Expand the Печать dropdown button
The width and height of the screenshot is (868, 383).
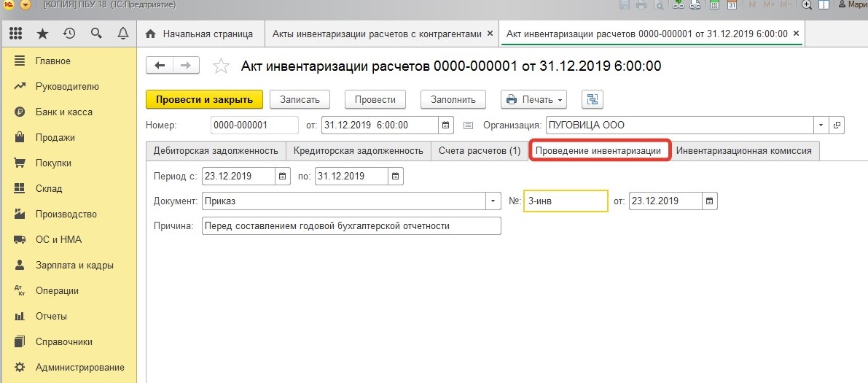coord(560,100)
